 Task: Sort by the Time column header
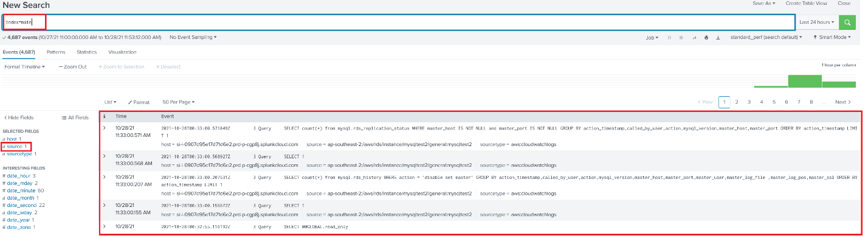(122, 116)
